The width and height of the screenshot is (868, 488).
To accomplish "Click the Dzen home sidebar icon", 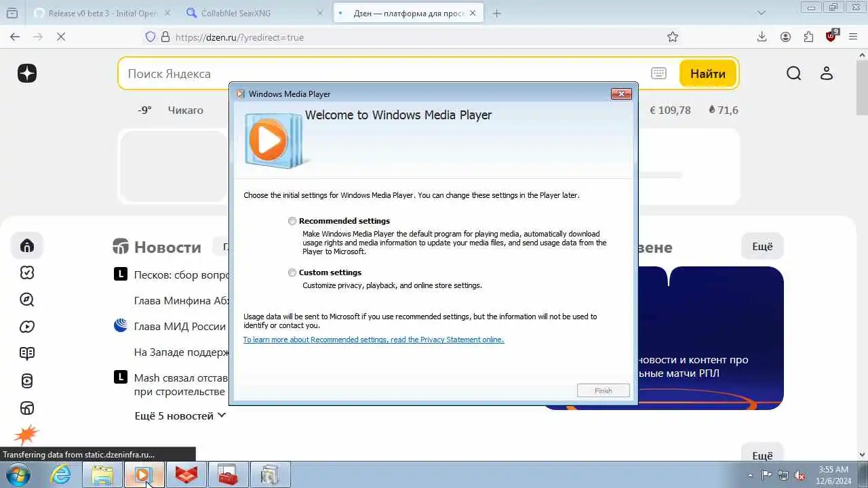I will (27, 245).
